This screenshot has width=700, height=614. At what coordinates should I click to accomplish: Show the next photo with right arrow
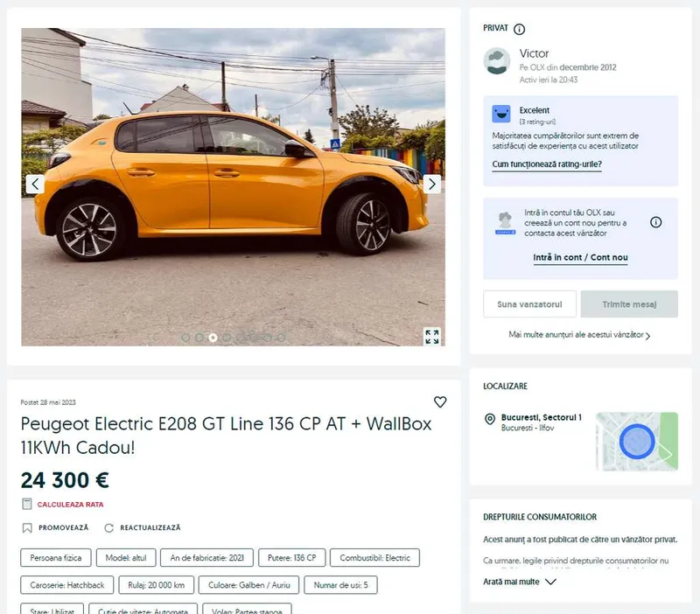tap(431, 184)
